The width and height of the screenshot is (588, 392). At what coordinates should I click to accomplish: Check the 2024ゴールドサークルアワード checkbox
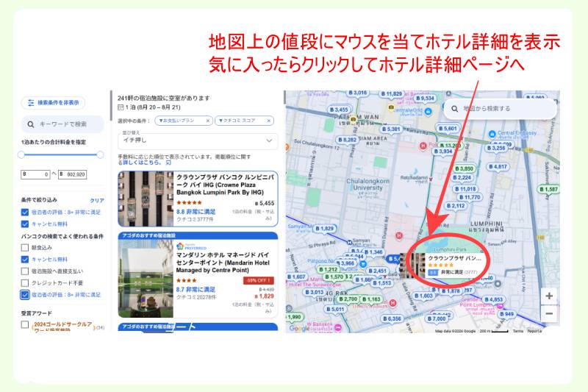click(25, 324)
